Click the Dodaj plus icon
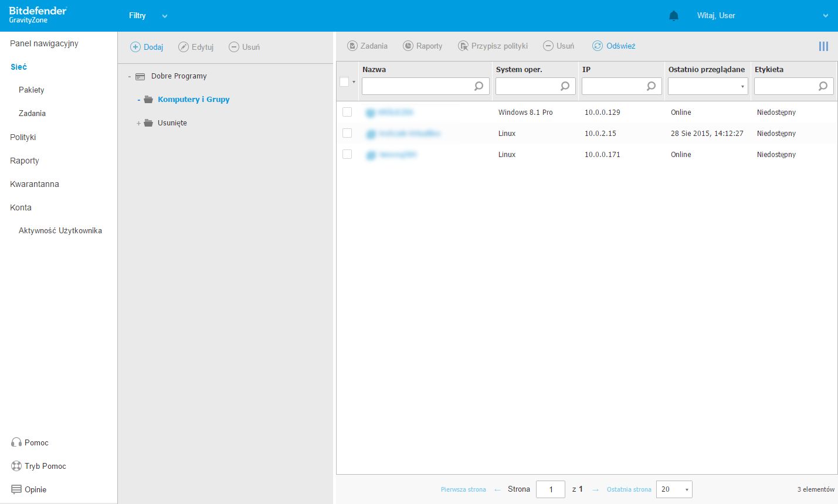Image resolution: width=838 pixels, height=504 pixels. 135,47
